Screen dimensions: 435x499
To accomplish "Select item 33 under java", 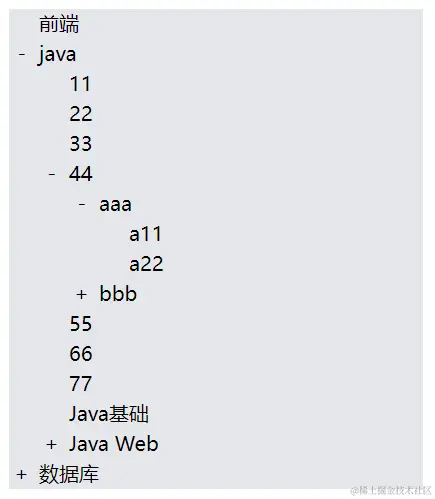I will [81, 144].
